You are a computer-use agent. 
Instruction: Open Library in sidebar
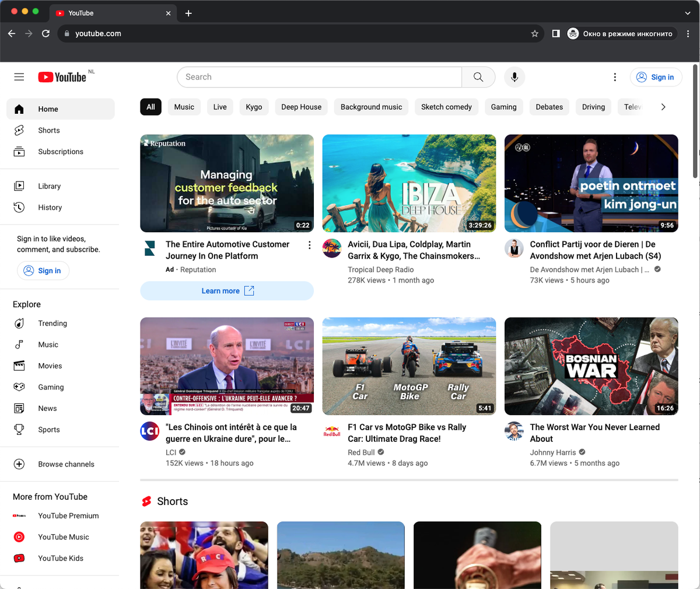point(61,186)
